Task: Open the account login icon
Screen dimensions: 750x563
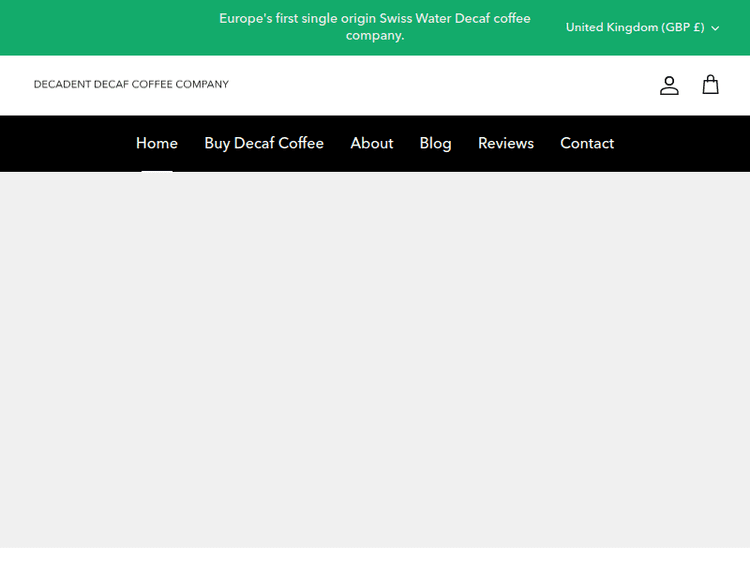Action: pyautogui.click(x=669, y=86)
